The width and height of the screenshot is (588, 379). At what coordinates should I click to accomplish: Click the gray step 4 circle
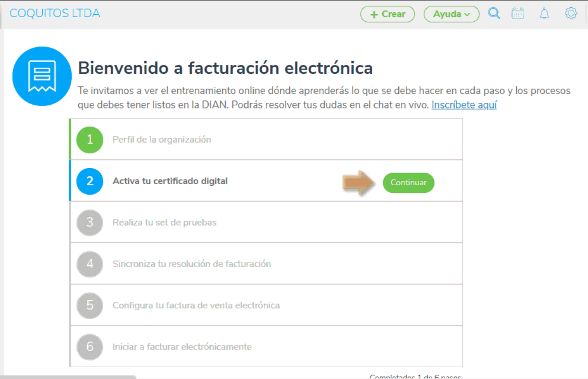[90, 264]
